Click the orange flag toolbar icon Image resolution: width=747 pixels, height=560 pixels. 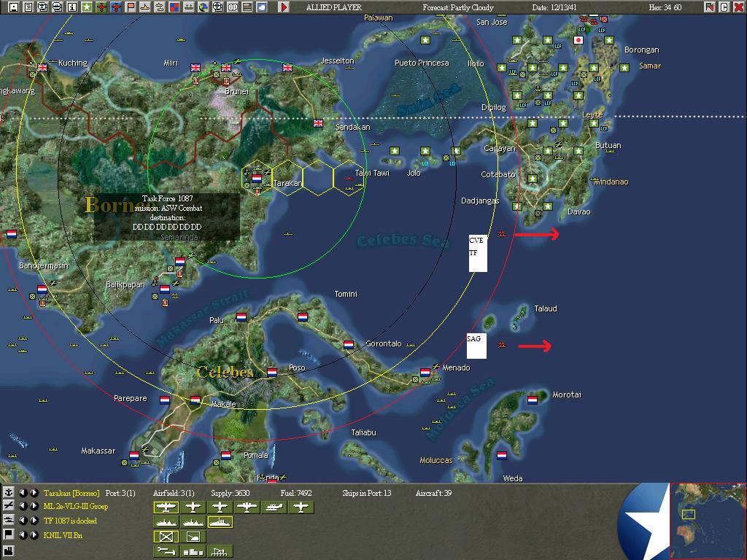tap(130, 7)
